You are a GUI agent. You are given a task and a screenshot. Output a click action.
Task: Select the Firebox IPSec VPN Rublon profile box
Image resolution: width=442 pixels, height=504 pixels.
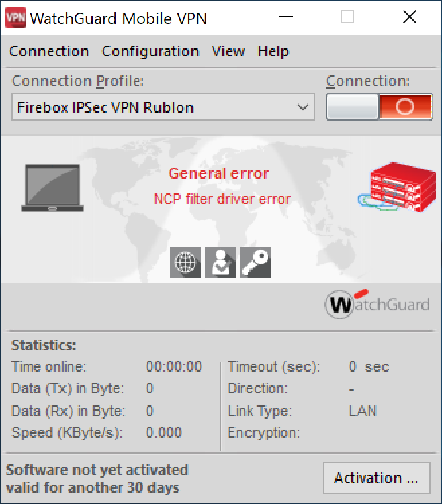(154, 107)
